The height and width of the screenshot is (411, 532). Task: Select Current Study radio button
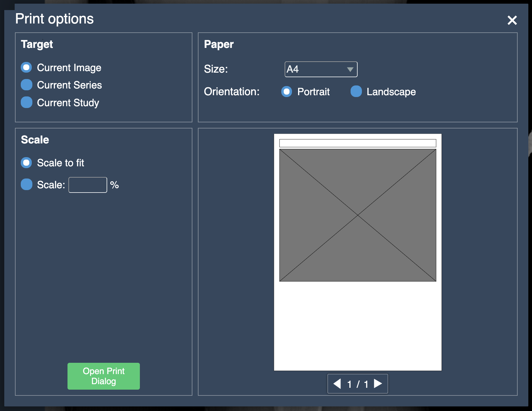(27, 103)
